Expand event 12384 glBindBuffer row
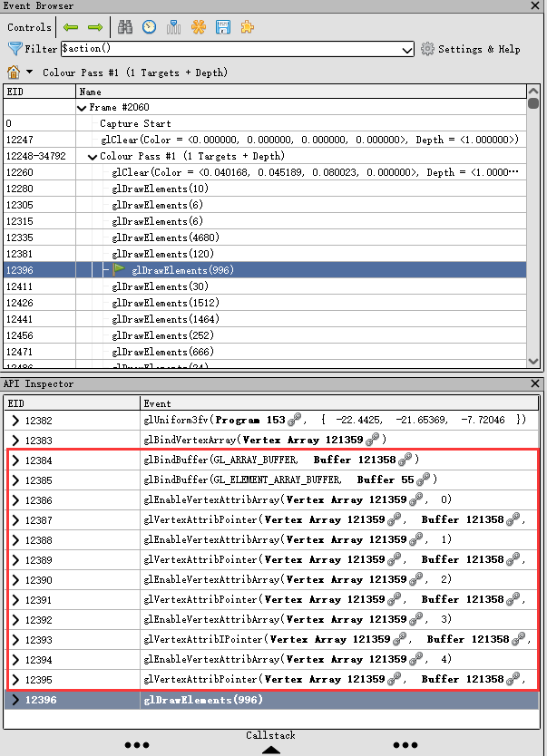Viewport: 547px width, 756px height. (x=15, y=460)
